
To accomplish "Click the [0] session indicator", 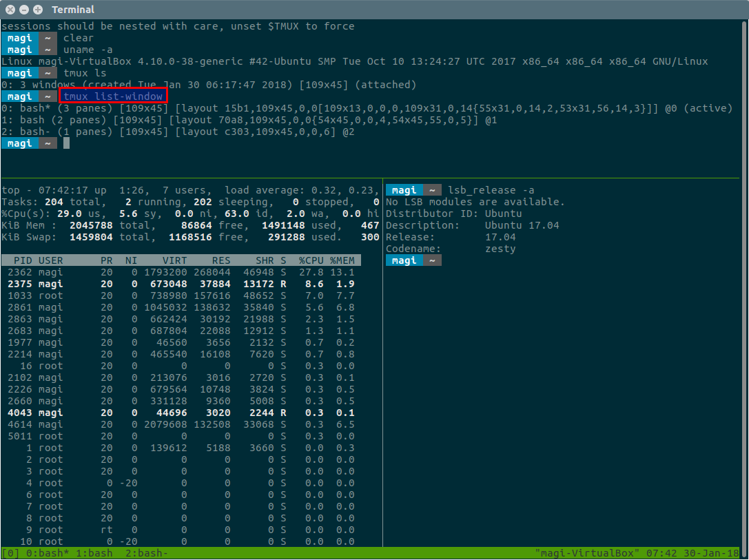I will tap(10, 553).
